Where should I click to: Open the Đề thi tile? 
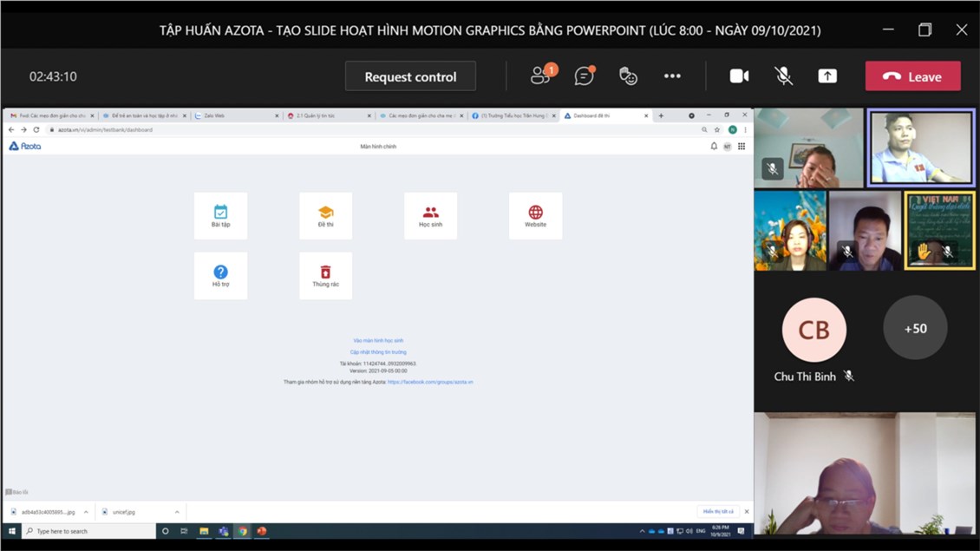coord(325,216)
